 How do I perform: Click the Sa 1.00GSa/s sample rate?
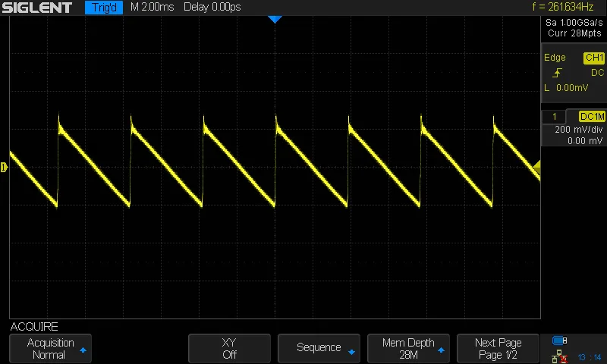coord(574,23)
